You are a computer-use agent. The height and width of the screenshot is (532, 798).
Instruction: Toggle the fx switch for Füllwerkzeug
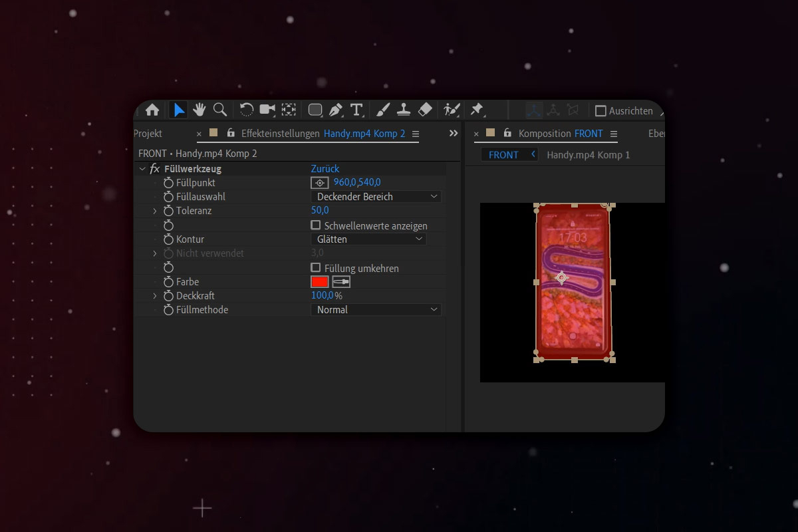tap(155, 169)
